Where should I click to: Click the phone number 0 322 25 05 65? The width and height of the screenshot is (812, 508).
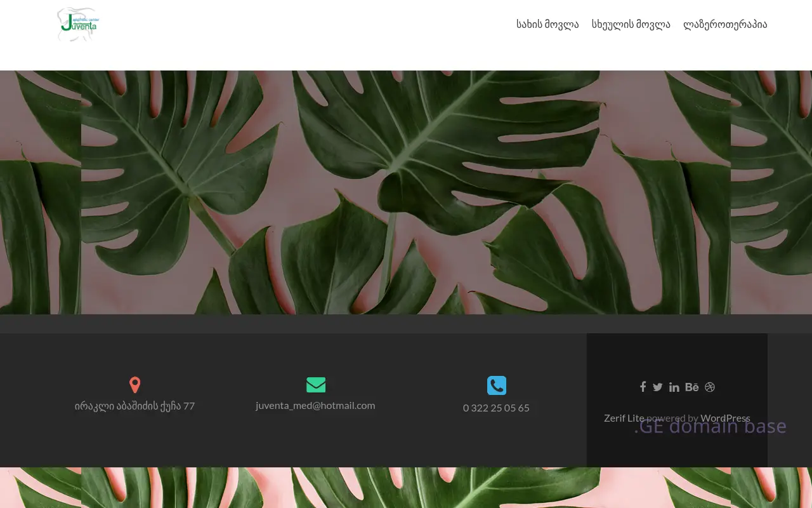click(496, 408)
